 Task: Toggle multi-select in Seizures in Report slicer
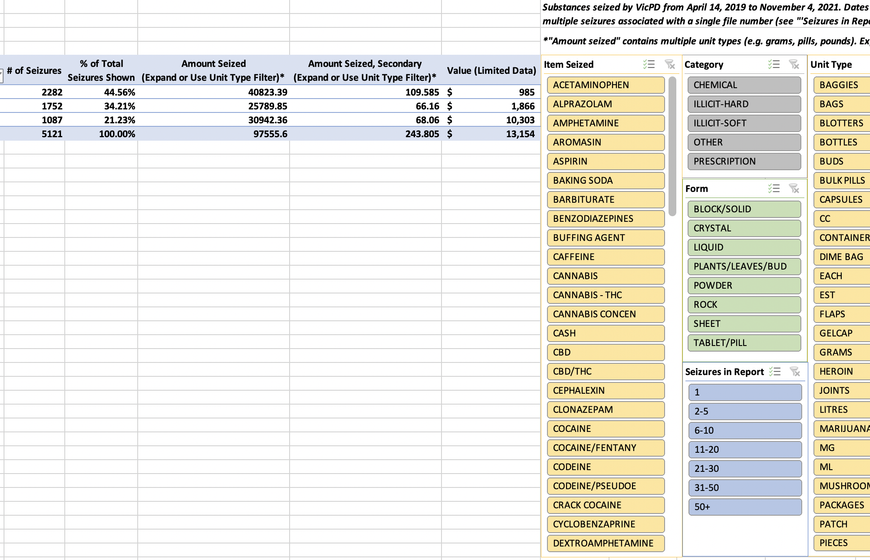[775, 372]
